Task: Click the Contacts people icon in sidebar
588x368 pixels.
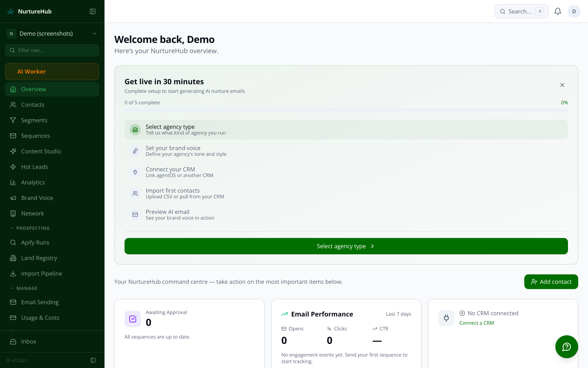Action: 13,105
